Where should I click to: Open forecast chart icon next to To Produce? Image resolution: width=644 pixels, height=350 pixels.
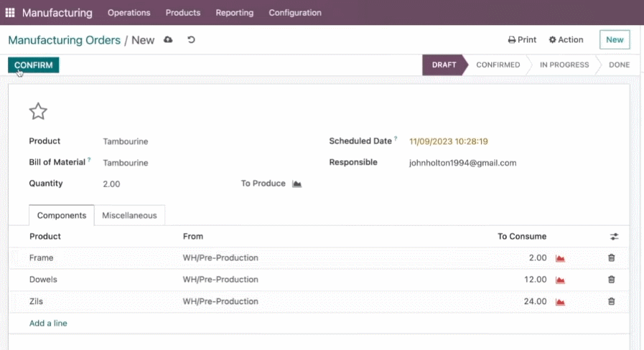[x=297, y=184]
